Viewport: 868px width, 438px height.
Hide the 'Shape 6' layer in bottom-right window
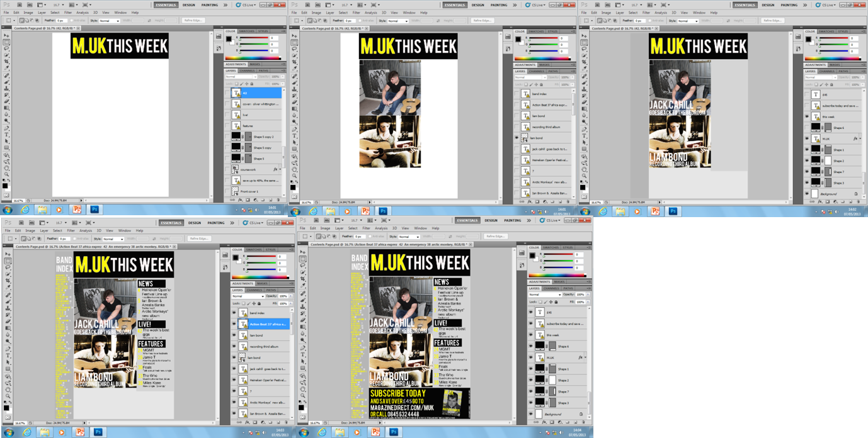pos(530,346)
